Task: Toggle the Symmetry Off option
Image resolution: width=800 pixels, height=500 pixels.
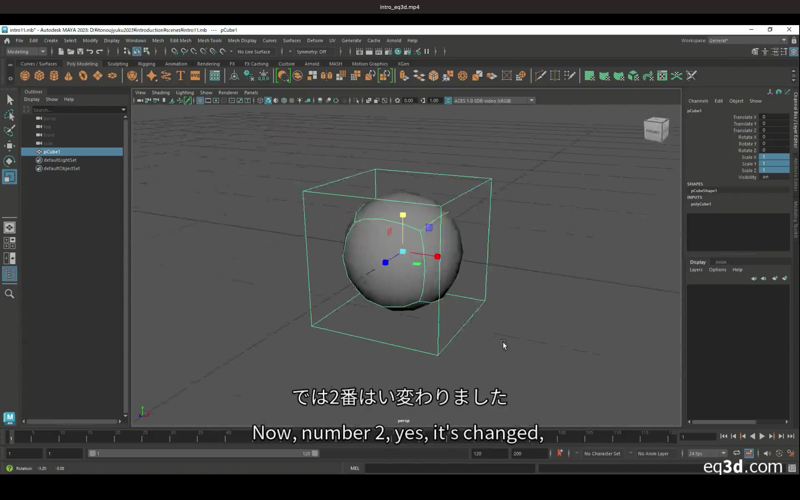Action: pos(312,51)
